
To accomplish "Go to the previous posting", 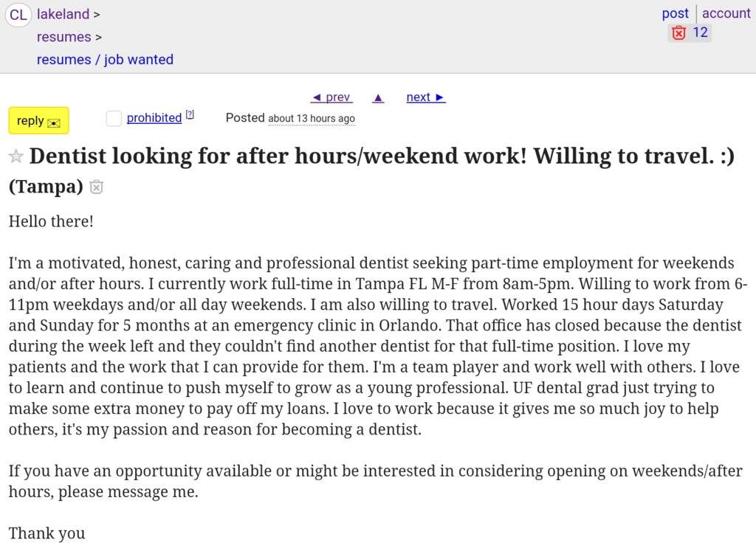I will click(x=331, y=97).
